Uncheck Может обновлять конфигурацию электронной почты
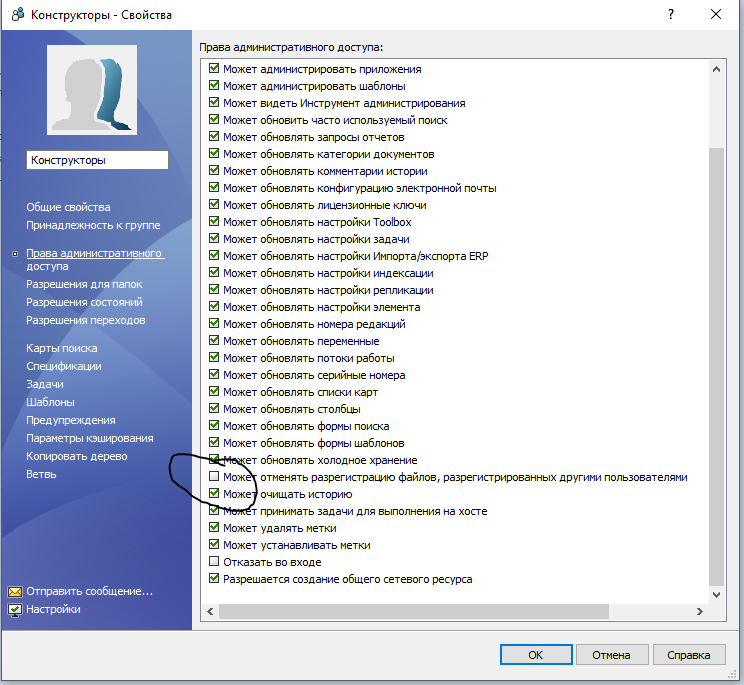Viewport: 744px width, 685px height. (x=214, y=188)
